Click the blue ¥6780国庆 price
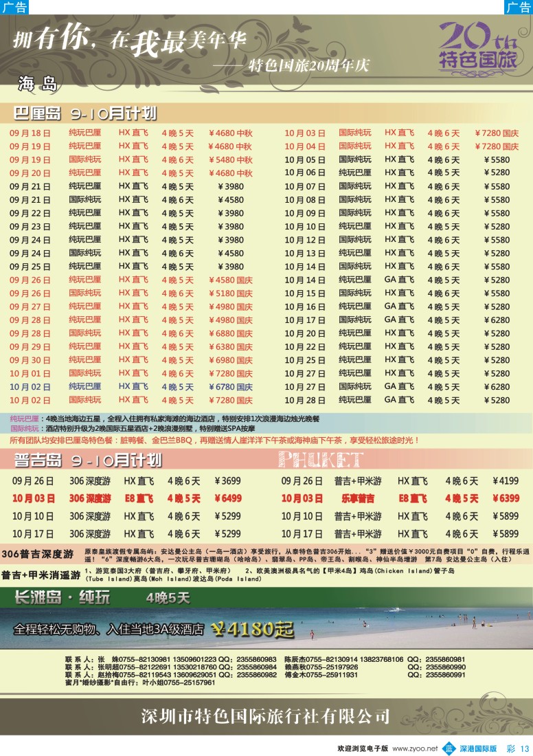The width and height of the screenshot is (533, 756). click(x=230, y=387)
